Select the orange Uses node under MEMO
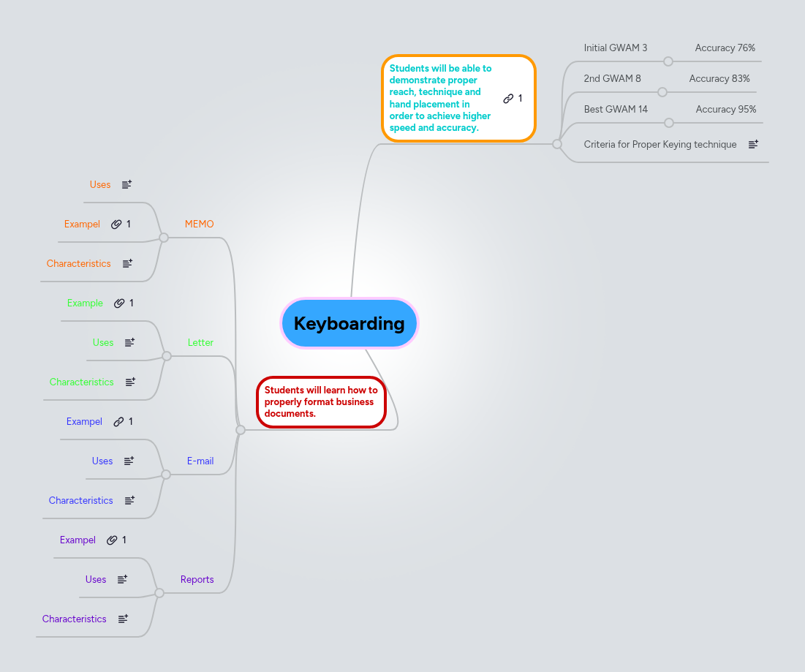Image resolution: width=805 pixels, height=672 pixels. (x=100, y=184)
